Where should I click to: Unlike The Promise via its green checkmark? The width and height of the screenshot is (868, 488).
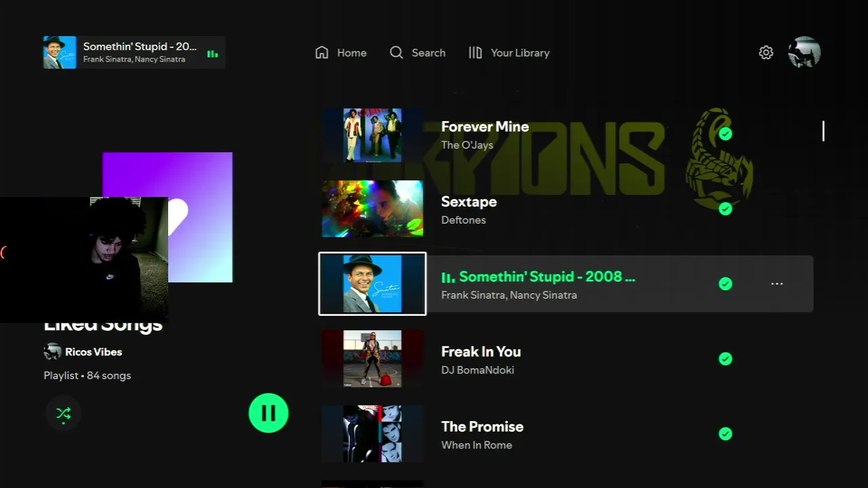coord(726,434)
